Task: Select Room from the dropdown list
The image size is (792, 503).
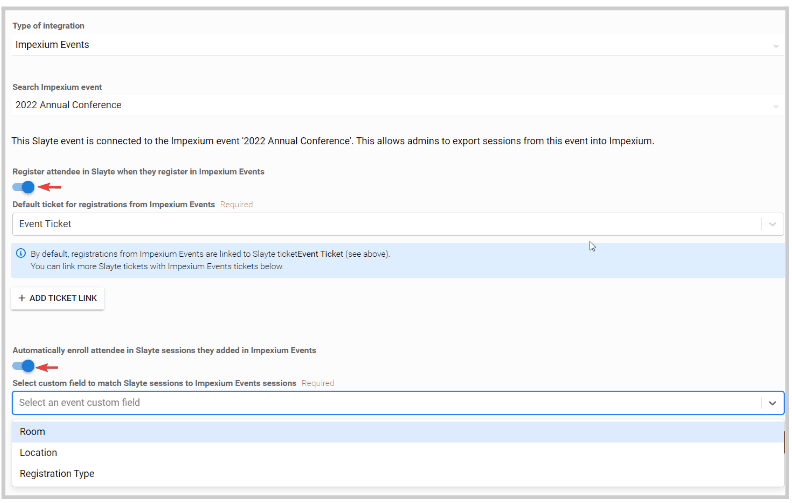Action: coord(398,432)
